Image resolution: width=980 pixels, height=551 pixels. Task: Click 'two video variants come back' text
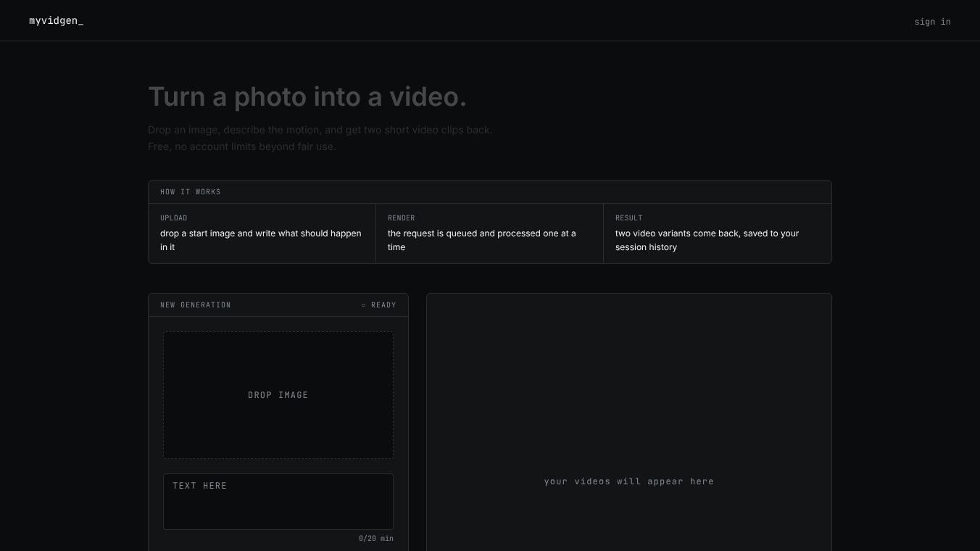[707, 240]
